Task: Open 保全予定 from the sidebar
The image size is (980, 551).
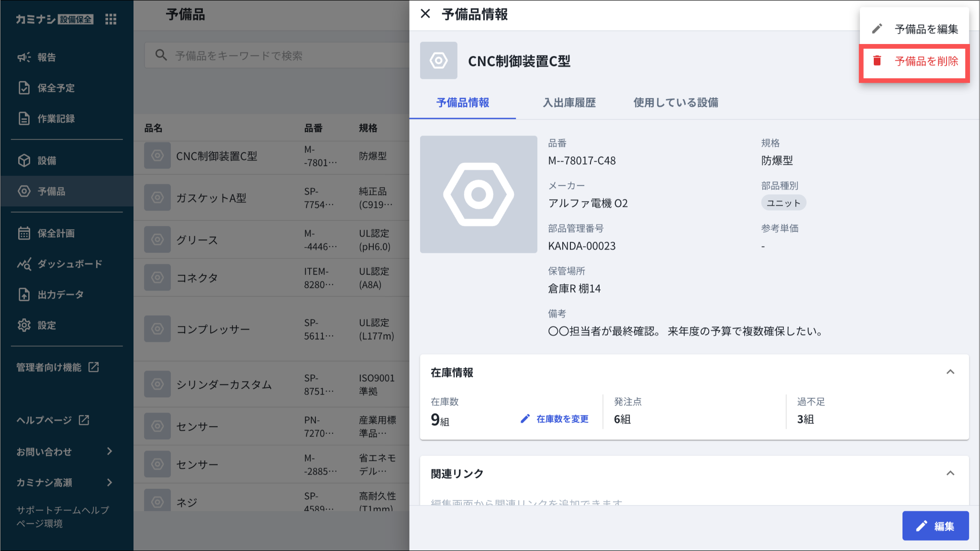Action: click(56, 88)
